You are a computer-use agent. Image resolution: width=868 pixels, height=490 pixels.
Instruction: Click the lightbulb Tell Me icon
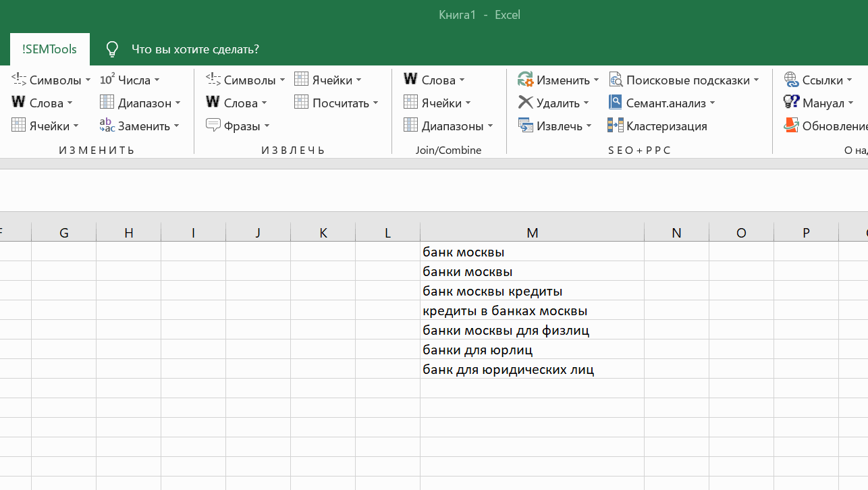pyautogui.click(x=112, y=49)
